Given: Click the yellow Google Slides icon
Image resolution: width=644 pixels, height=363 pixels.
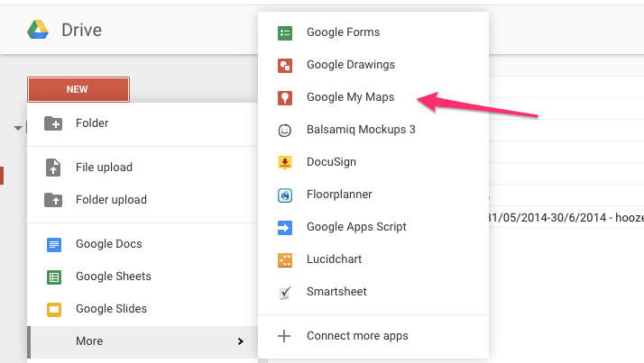Looking at the screenshot, I should (x=54, y=309).
